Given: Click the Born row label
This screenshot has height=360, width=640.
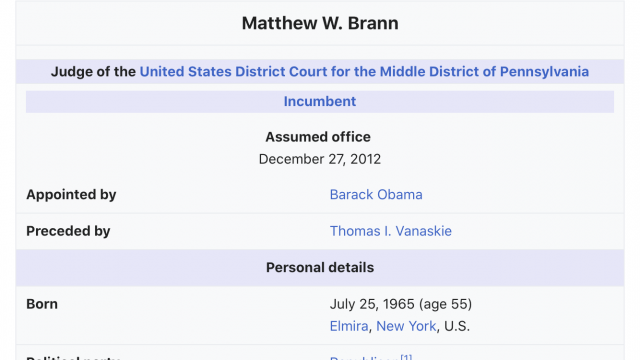Looking at the screenshot, I should point(42,304).
